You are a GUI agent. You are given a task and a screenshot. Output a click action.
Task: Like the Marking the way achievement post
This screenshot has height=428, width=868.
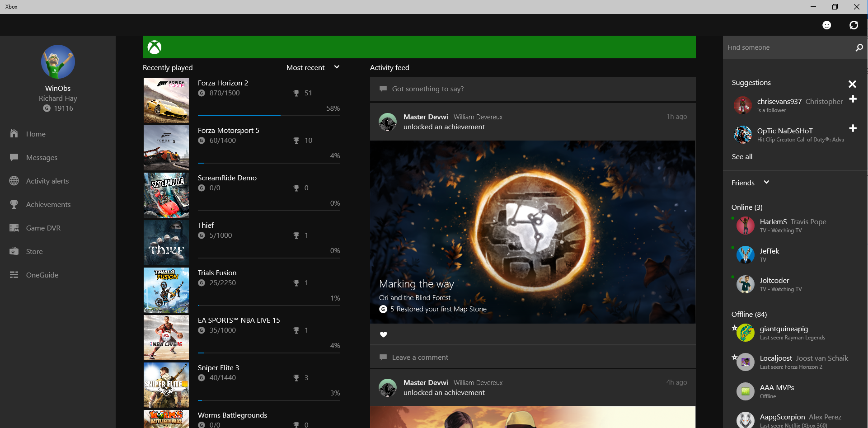pos(384,334)
